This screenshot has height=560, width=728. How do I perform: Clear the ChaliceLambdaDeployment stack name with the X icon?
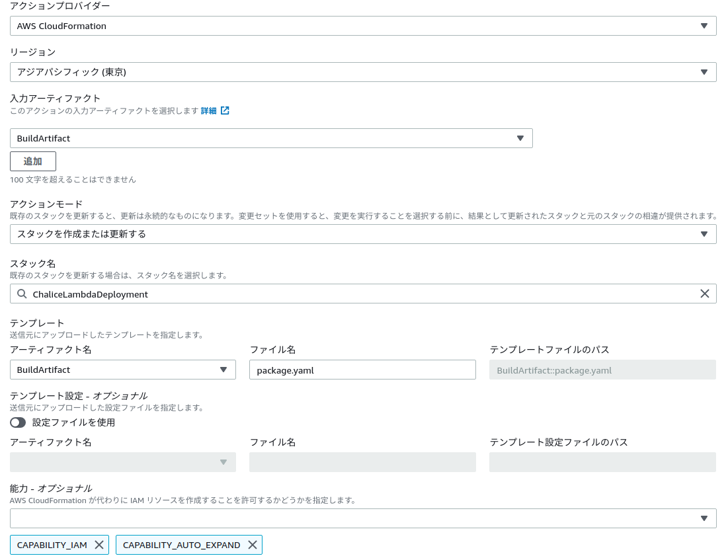point(705,294)
